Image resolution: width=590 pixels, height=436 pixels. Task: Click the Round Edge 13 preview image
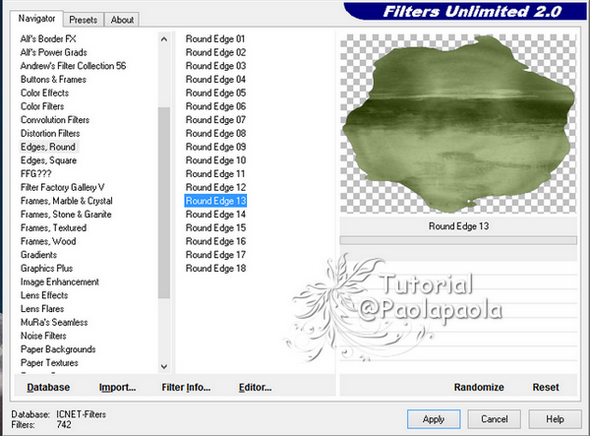pos(458,123)
